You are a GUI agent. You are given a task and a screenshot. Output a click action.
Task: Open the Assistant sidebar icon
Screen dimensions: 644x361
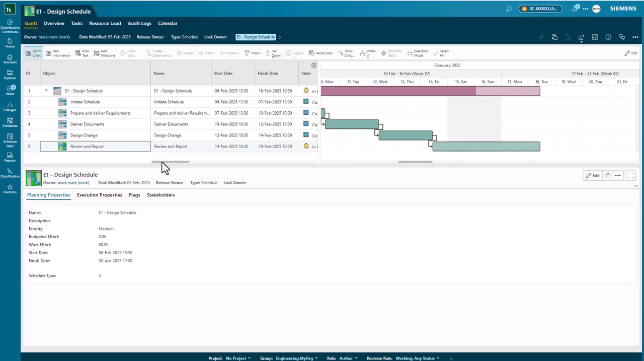10,59
